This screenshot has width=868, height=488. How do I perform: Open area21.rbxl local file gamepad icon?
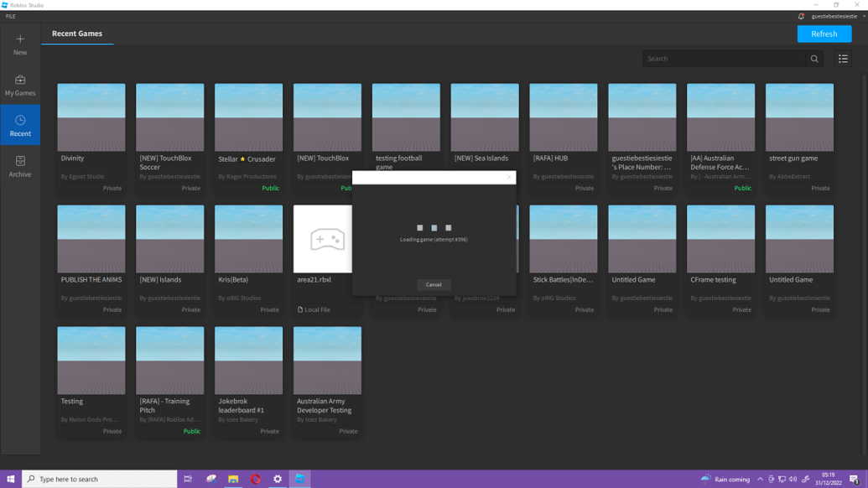(x=327, y=240)
